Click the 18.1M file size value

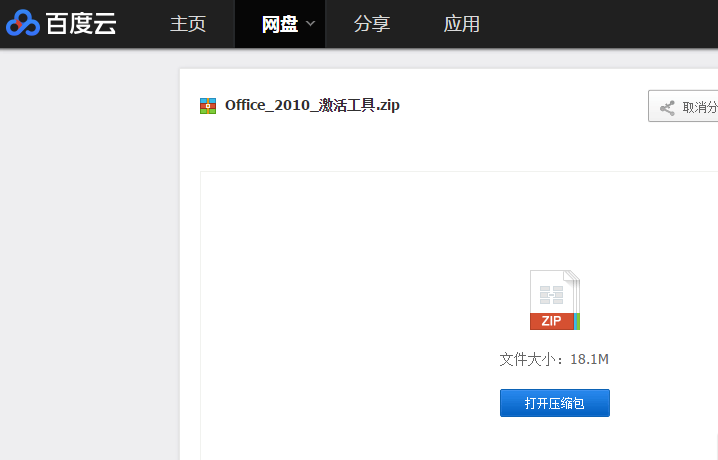pyautogui.click(x=589, y=359)
